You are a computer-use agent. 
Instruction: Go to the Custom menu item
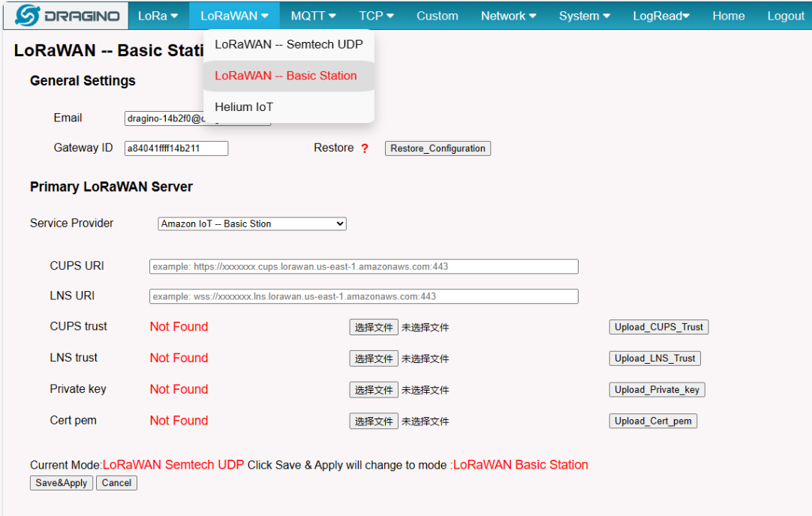[x=438, y=16]
